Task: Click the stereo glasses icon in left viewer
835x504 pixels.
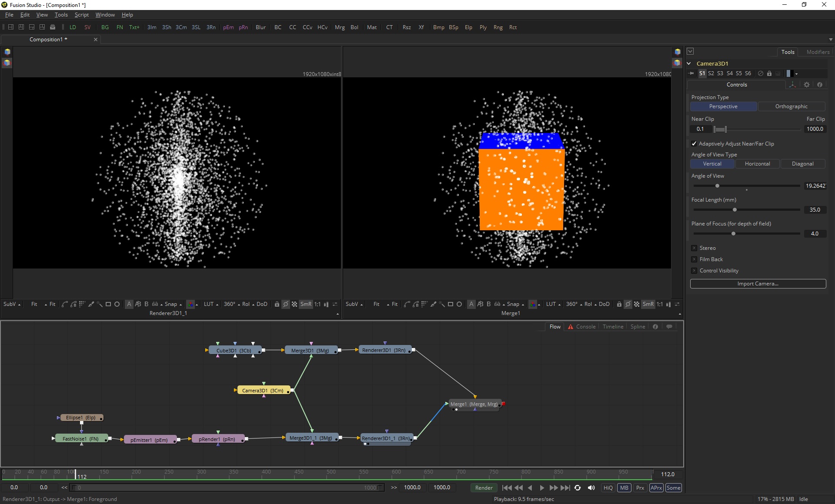Action: point(155,304)
